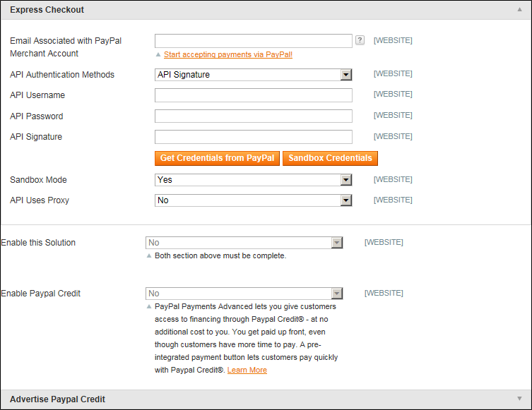Viewport: 532px width, 410px height.
Task: Click the API Authentication Methods label
Action: (x=62, y=75)
